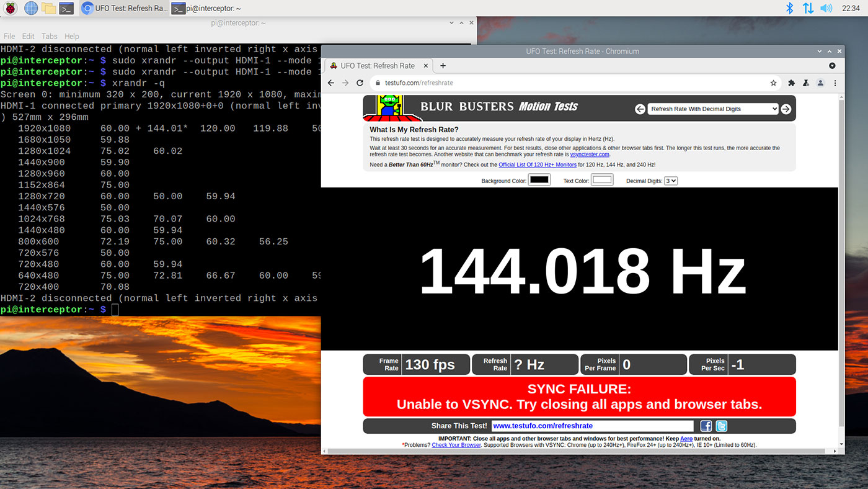The height and width of the screenshot is (489, 868).
Task: Open the vsynctester.com link
Action: coord(590,154)
